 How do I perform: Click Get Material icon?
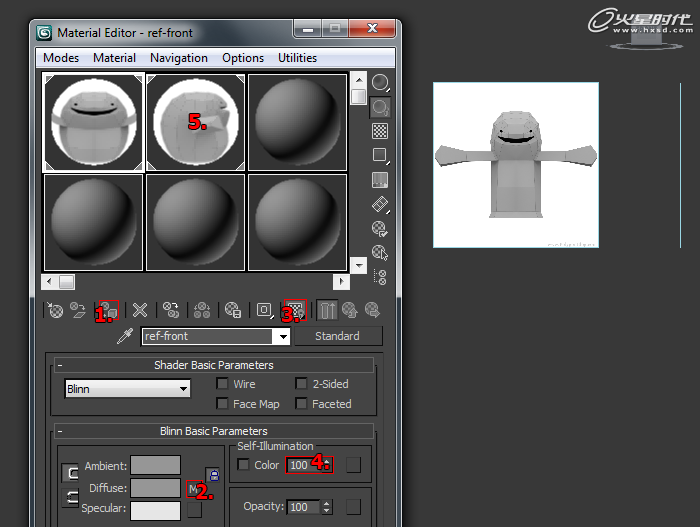click(x=55, y=310)
